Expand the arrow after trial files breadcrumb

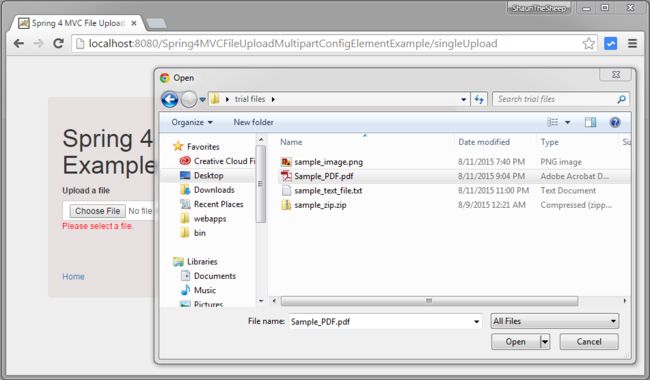coord(273,99)
